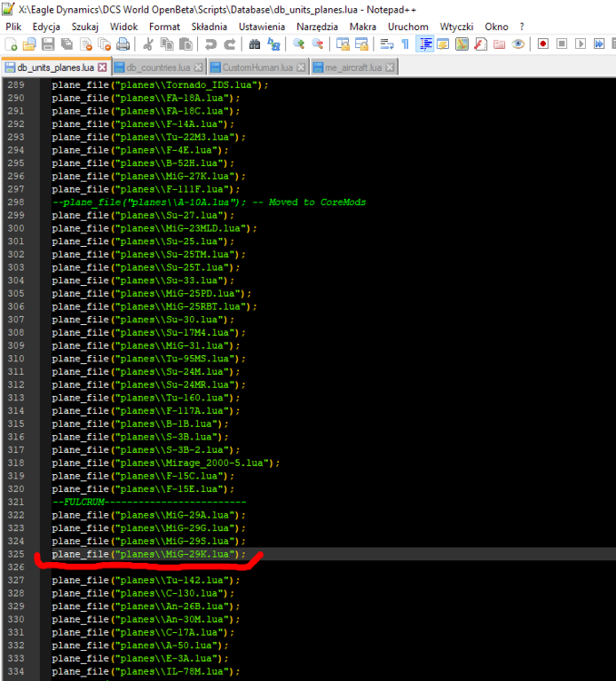Switch to db_countries.lua tab
Viewport: 616px width, 681px height.
(x=158, y=68)
